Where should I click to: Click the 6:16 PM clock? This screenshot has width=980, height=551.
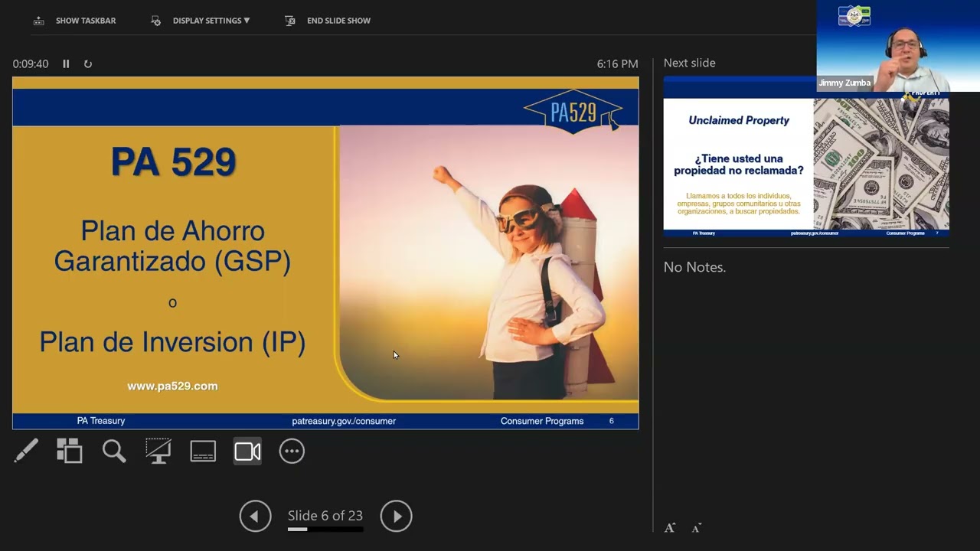tap(617, 64)
